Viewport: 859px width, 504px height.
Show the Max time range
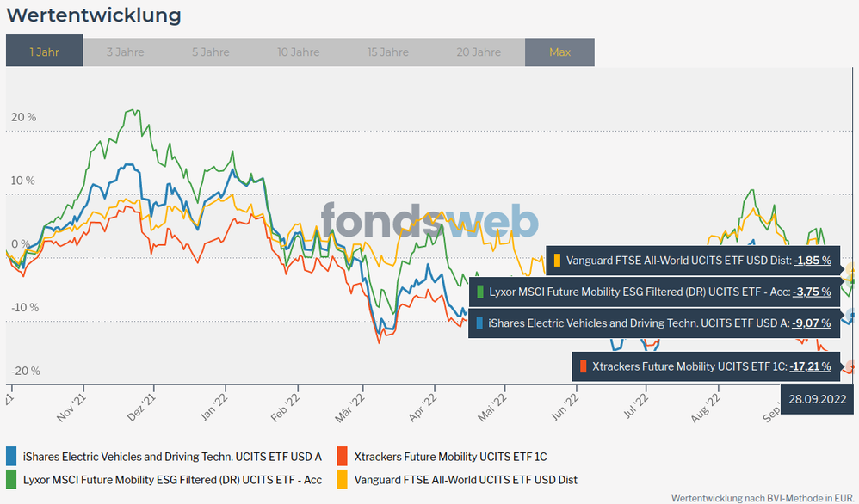click(559, 52)
